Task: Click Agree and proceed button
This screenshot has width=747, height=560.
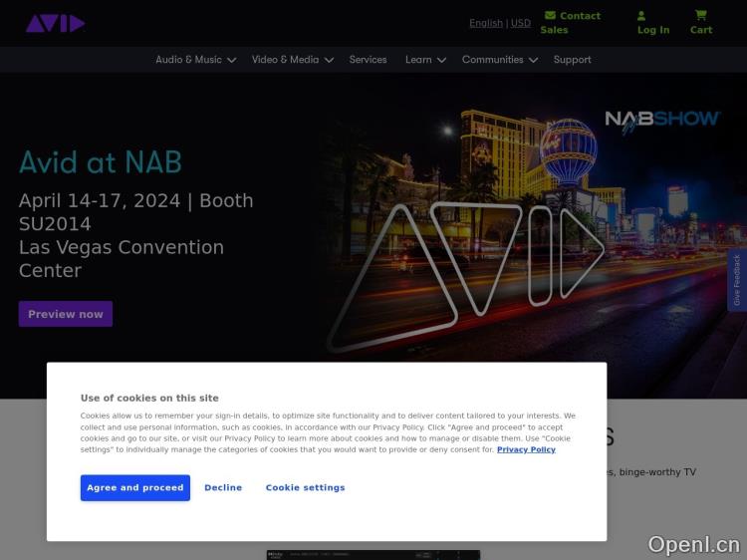Action: tap(135, 488)
